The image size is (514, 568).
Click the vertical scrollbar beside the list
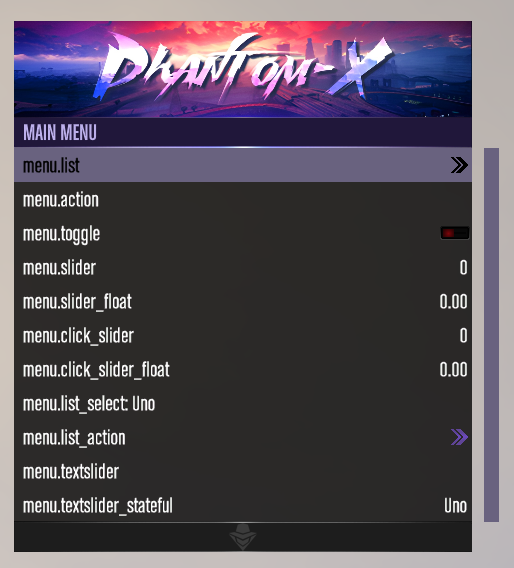coord(491,335)
